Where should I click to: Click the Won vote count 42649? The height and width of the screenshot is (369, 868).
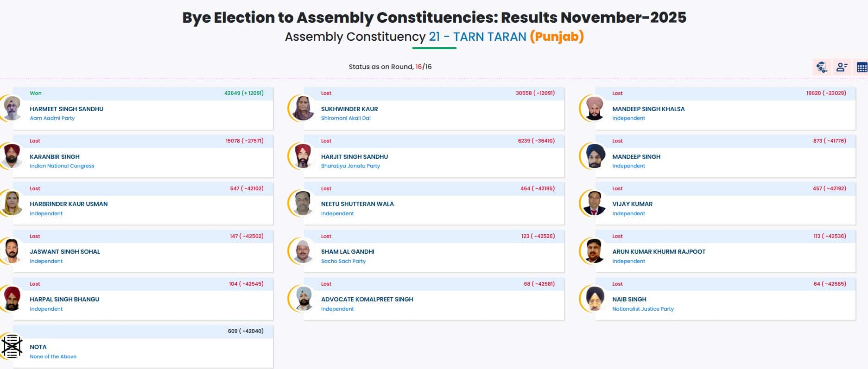243,93
